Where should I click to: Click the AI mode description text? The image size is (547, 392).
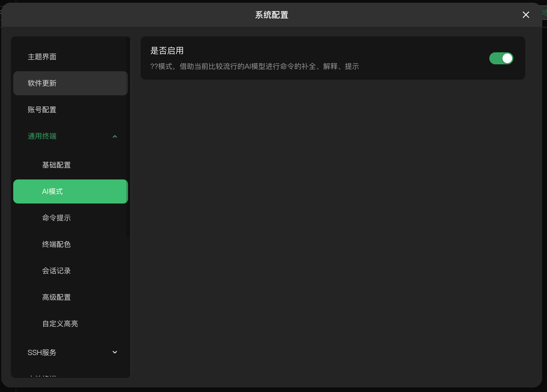(x=255, y=66)
